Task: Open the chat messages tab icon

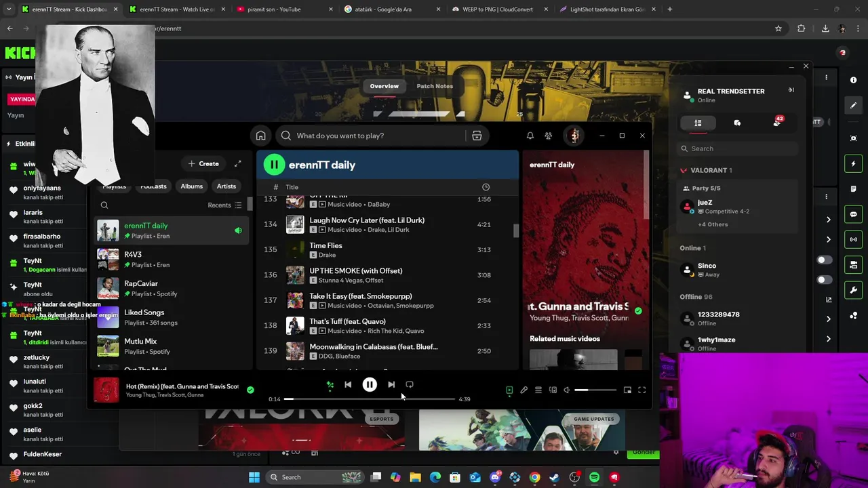Action: tap(737, 123)
